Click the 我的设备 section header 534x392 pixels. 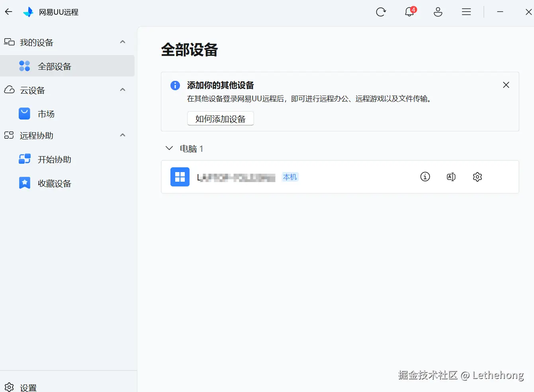[x=67, y=42]
